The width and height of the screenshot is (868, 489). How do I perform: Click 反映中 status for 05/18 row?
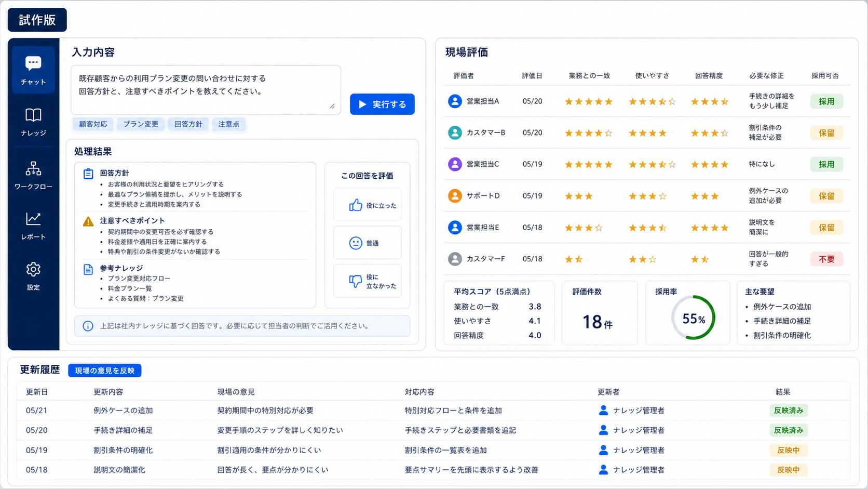point(789,470)
